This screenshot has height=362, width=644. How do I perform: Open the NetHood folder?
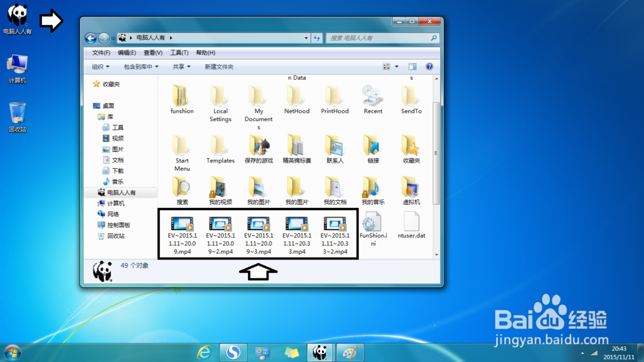click(296, 99)
